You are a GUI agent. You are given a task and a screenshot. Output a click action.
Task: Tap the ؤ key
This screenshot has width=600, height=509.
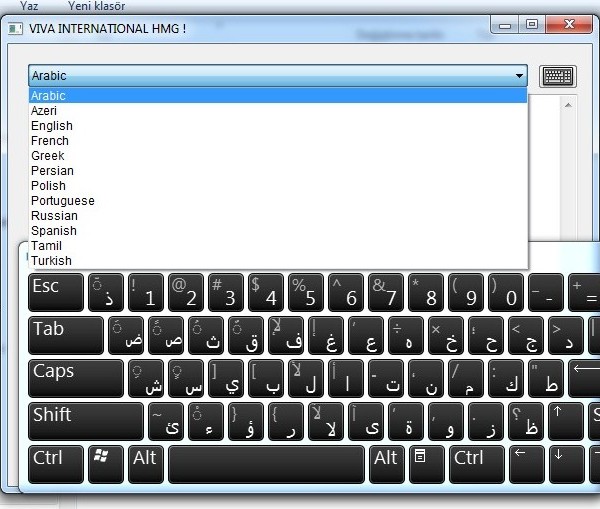(246, 421)
